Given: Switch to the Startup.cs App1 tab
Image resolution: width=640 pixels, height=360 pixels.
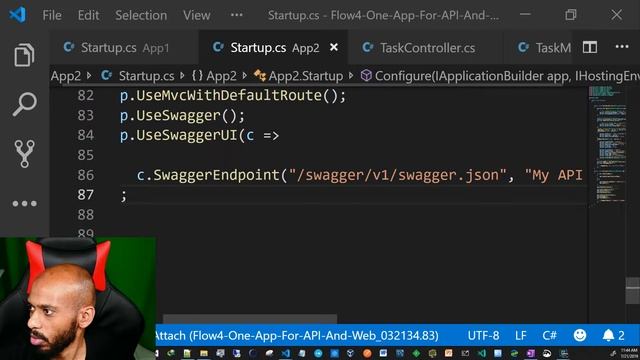Looking at the screenshot, I should (x=124, y=48).
